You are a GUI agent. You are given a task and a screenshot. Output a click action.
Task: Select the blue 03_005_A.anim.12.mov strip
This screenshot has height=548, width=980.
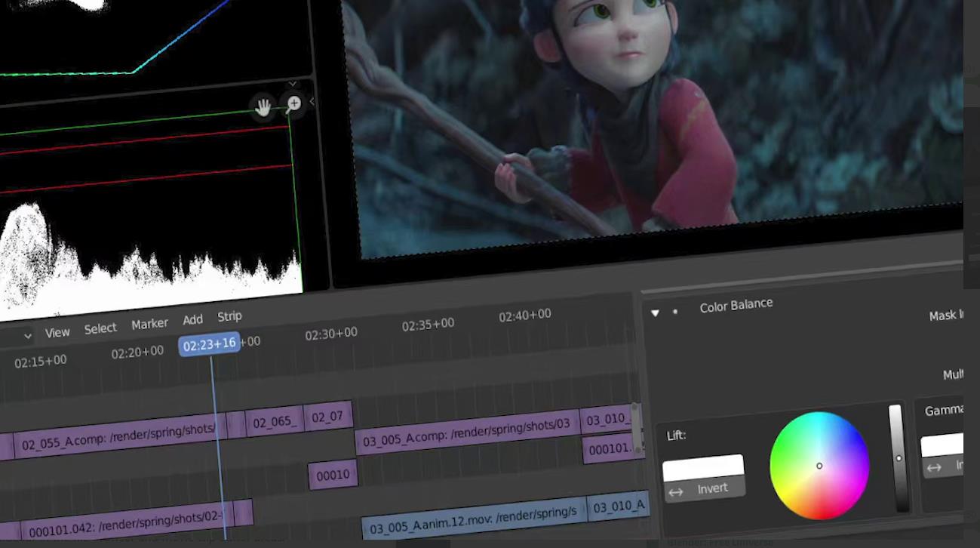point(475,519)
